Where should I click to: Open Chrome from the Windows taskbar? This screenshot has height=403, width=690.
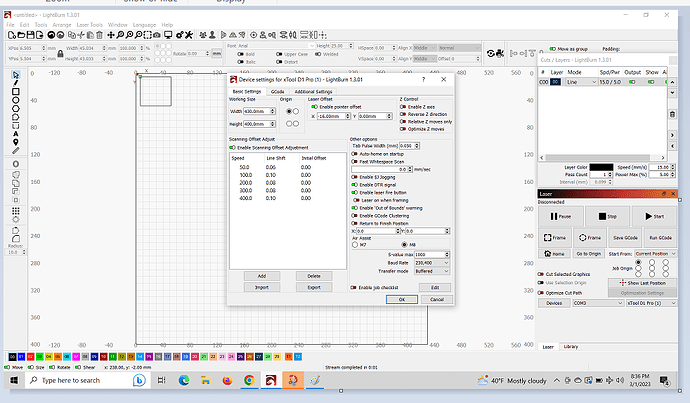249,380
